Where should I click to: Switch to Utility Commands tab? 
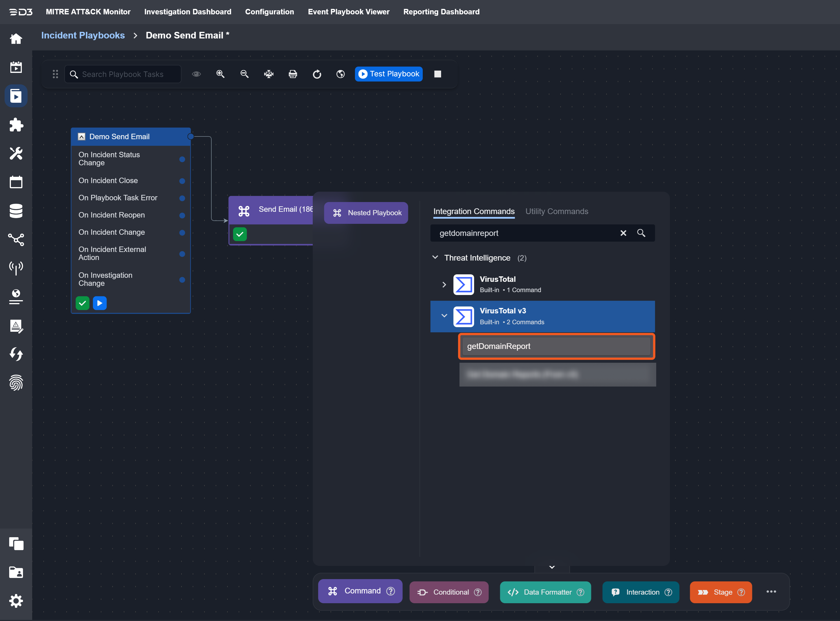(556, 211)
